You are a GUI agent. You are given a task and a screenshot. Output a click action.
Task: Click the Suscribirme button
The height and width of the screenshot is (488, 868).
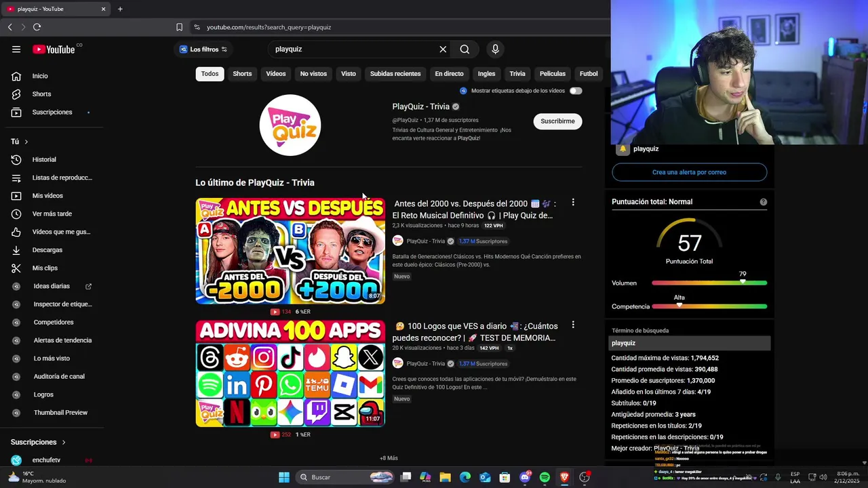557,121
